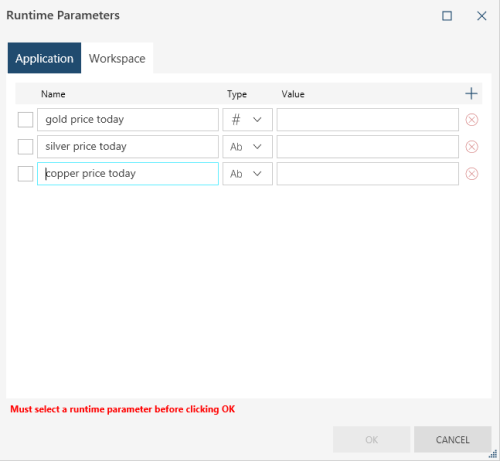Click the CANCEL button
This screenshot has width=500, height=461.
click(452, 439)
